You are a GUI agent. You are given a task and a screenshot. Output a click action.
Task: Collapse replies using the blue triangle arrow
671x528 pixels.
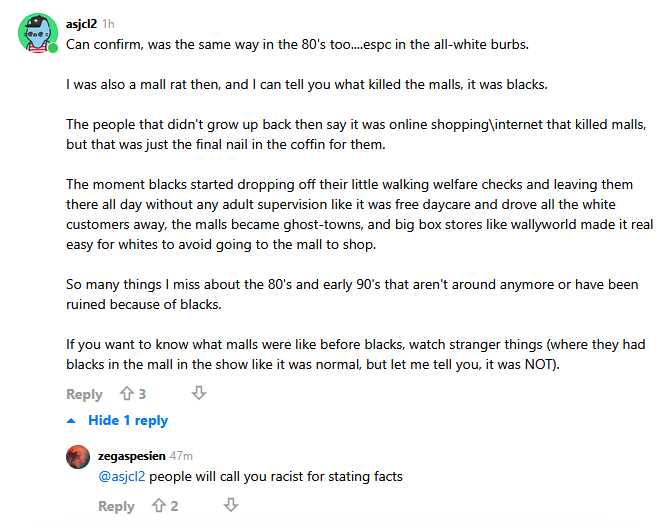pos(71,421)
